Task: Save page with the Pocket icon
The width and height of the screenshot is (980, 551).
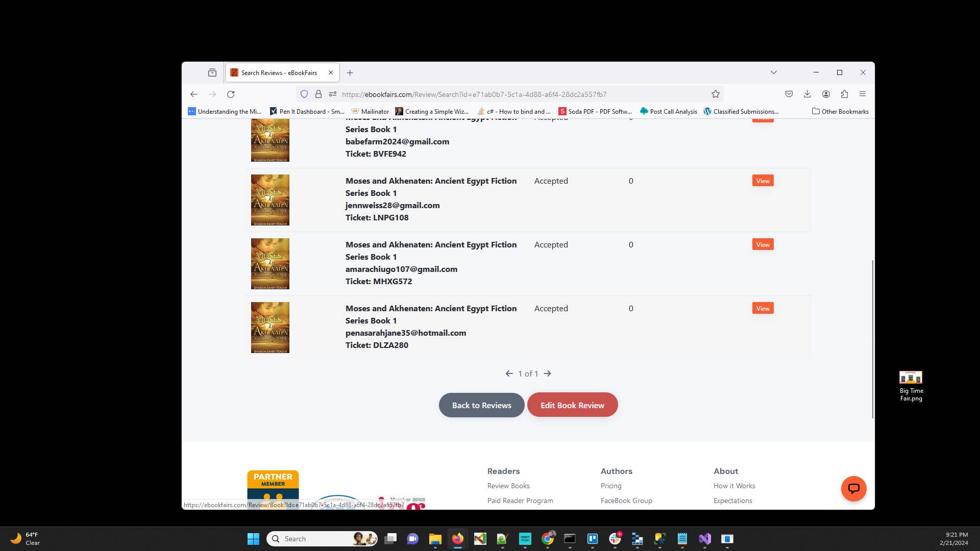Action: [789, 94]
